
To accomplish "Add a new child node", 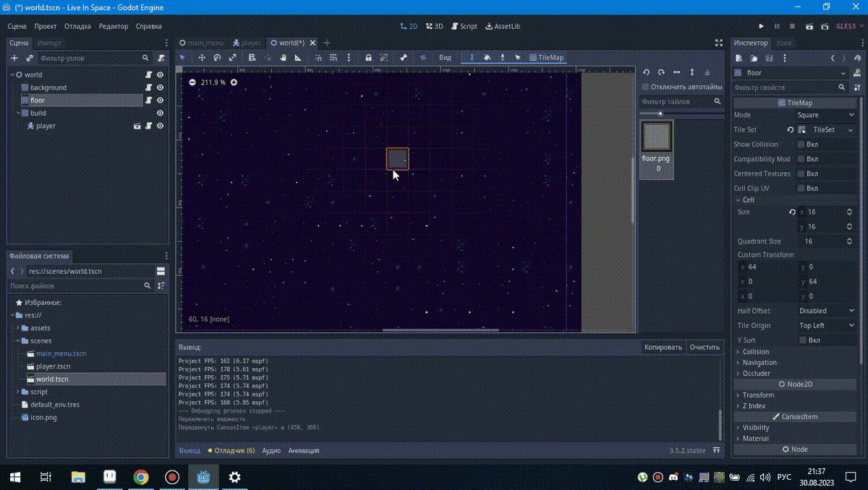I will 14,58.
